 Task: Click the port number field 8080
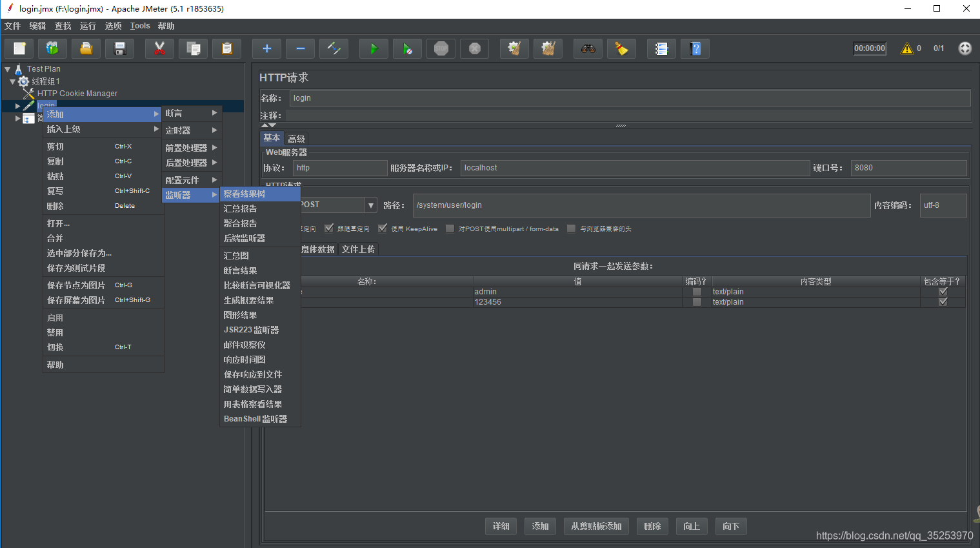[x=908, y=168]
